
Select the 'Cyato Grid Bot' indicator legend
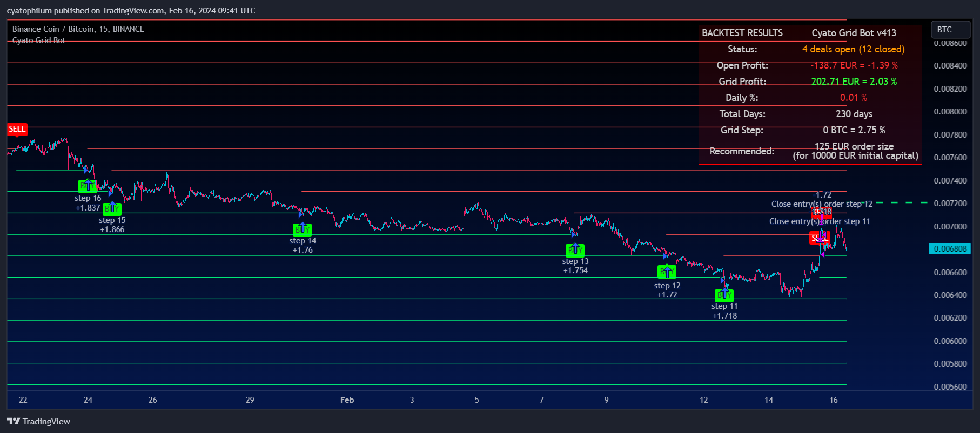(x=39, y=40)
